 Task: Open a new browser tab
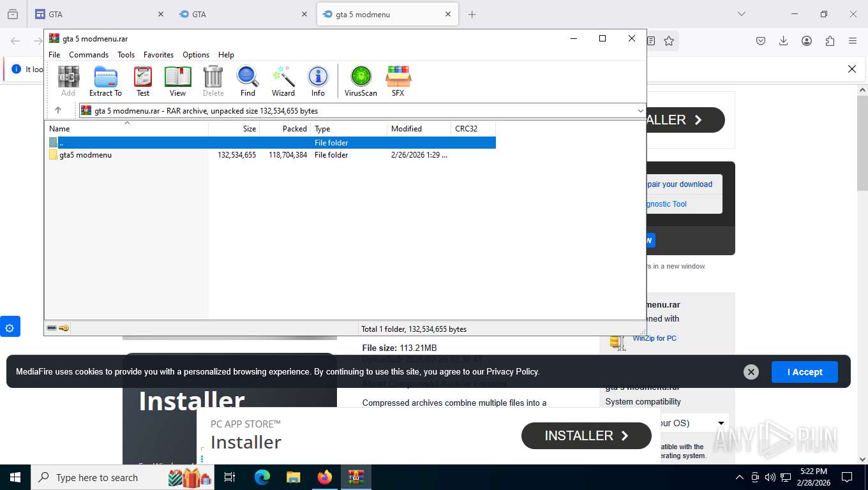click(472, 14)
